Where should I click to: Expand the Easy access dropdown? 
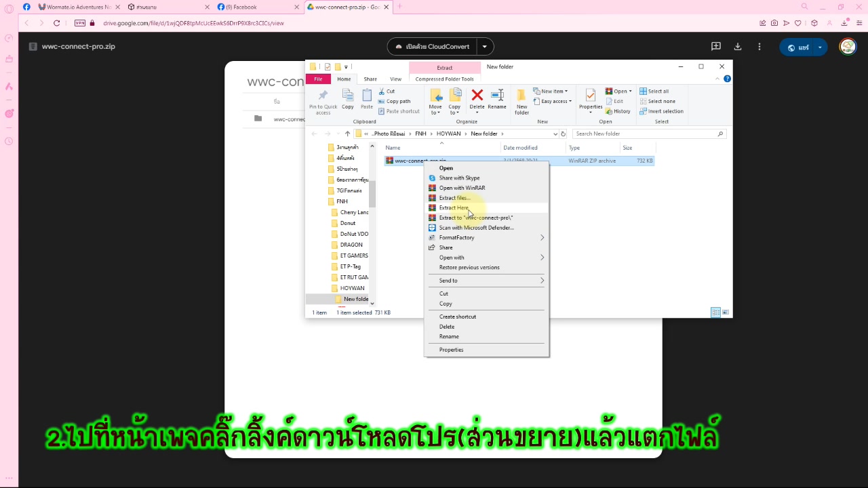(x=552, y=102)
